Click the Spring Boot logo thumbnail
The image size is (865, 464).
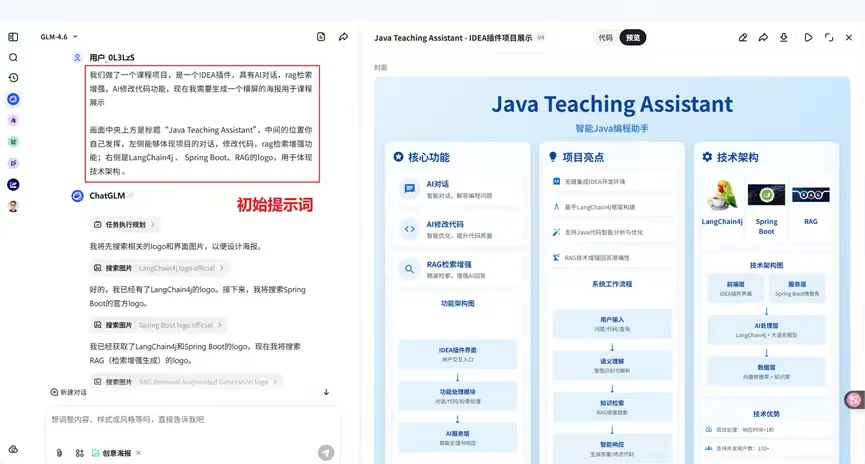click(x=766, y=195)
